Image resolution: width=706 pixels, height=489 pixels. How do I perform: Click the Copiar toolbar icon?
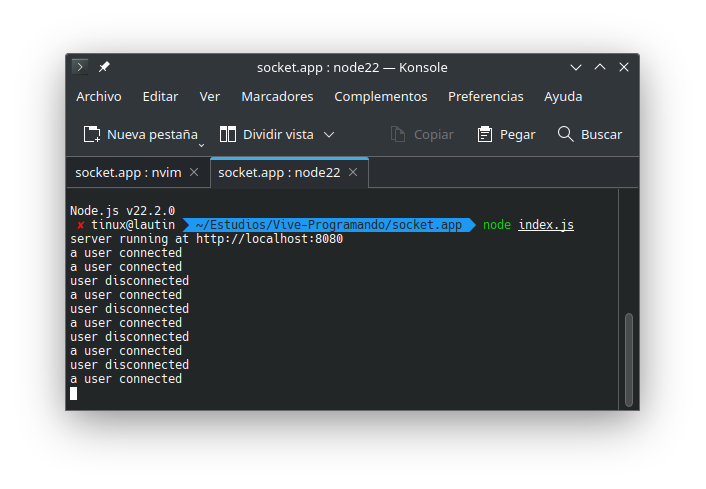click(397, 134)
